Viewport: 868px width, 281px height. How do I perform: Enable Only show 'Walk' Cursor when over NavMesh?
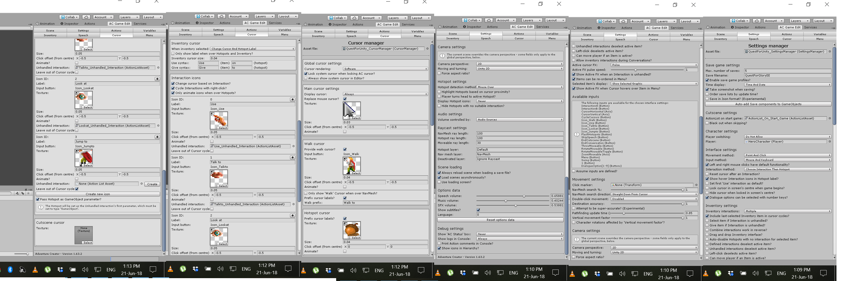click(x=306, y=194)
